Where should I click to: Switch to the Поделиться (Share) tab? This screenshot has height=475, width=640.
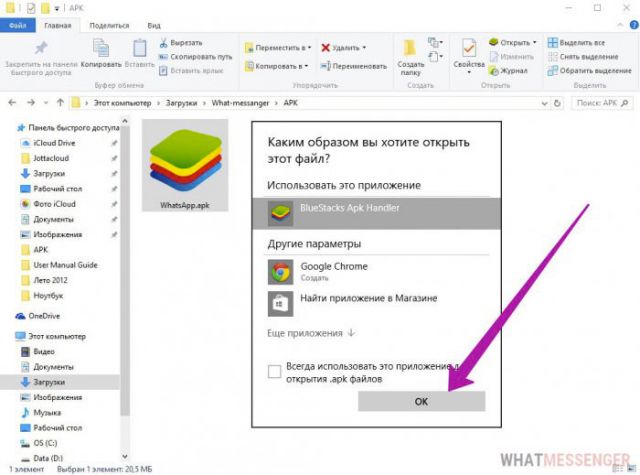(x=109, y=25)
